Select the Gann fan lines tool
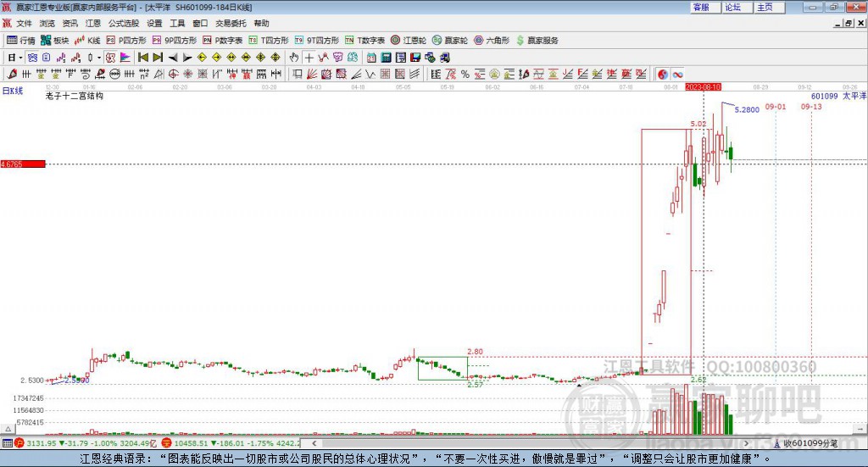Viewport: 868px width, 467px height. coord(312,74)
